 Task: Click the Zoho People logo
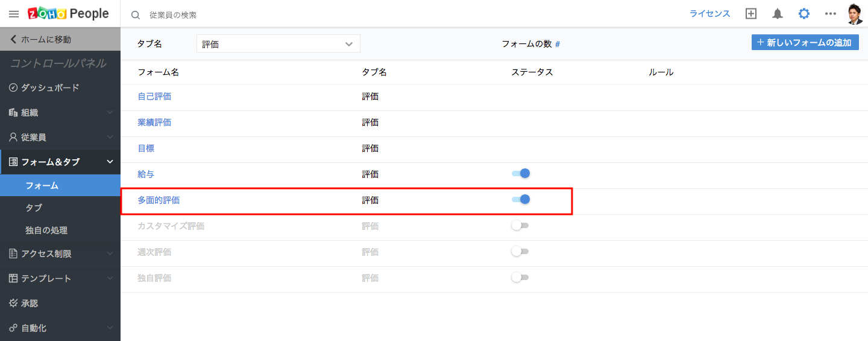(x=68, y=13)
